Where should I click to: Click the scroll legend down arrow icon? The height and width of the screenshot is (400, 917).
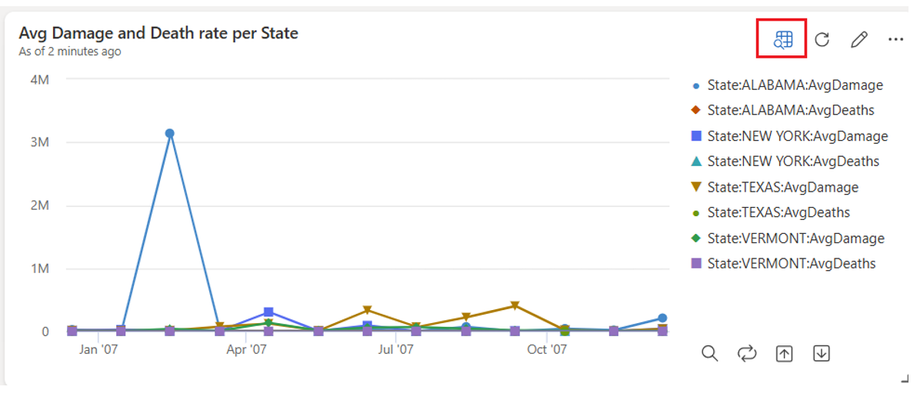[821, 353]
